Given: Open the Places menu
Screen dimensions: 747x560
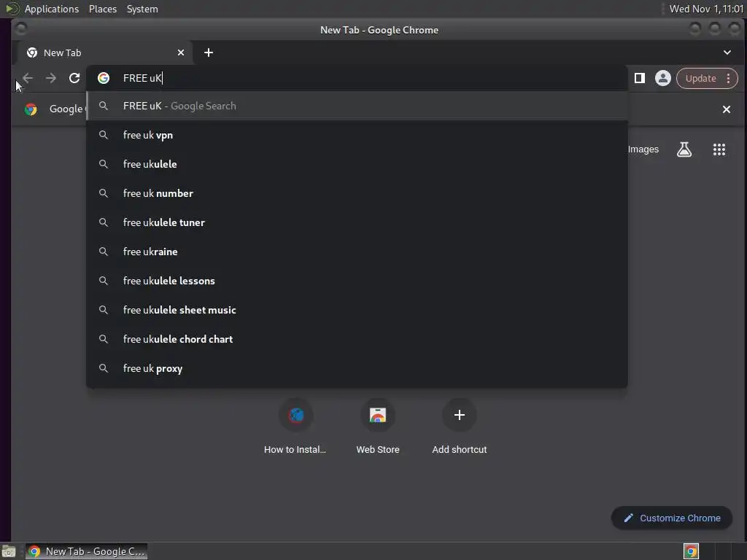Looking at the screenshot, I should (103, 9).
